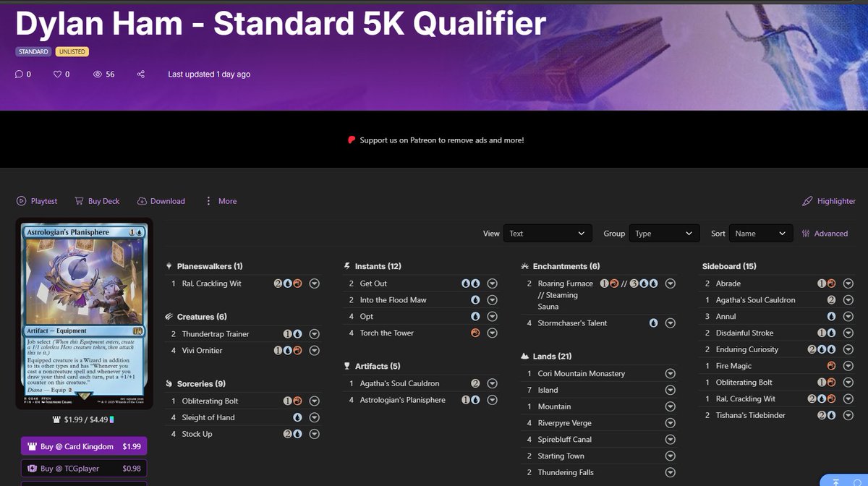The height and width of the screenshot is (486, 868).
Task: Expand options for Ral, Crackling Wit in Planeswalkers
Action: (x=314, y=283)
